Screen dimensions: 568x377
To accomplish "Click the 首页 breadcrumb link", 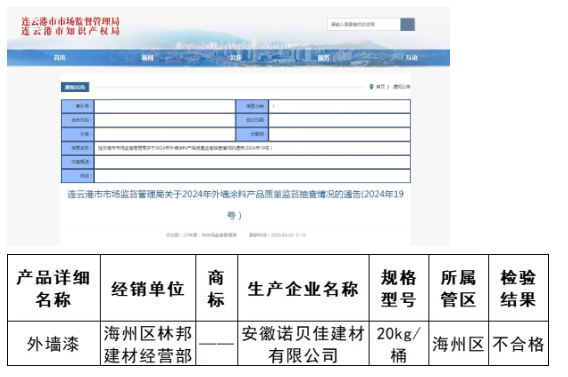I will [x=380, y=87].
